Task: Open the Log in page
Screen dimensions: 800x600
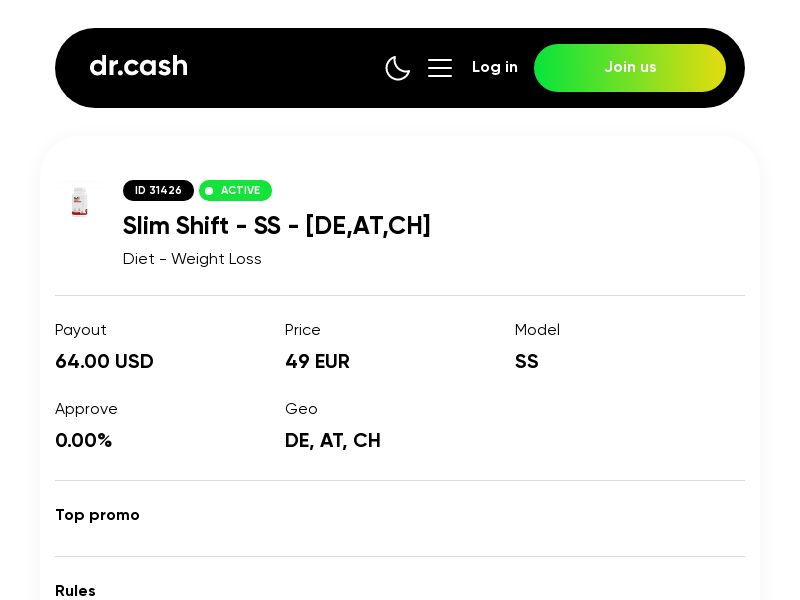Action: coord(495,67)
